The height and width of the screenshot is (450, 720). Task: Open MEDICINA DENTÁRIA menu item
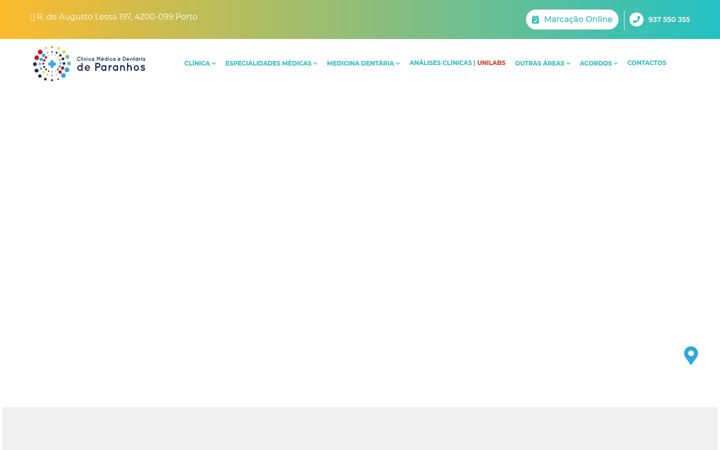tap(363, 63)
